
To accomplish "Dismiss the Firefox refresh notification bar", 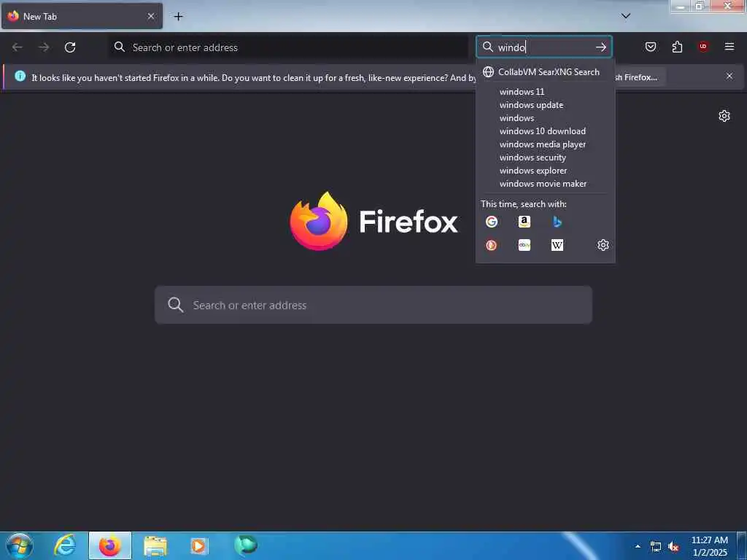I will pos(729,76).
